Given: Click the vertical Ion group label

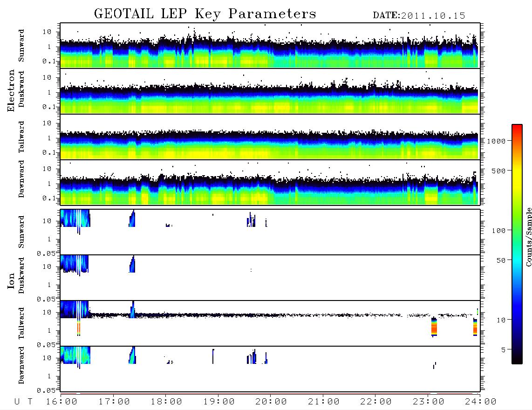Looking at the screenshot, I should tap(11, 280).
